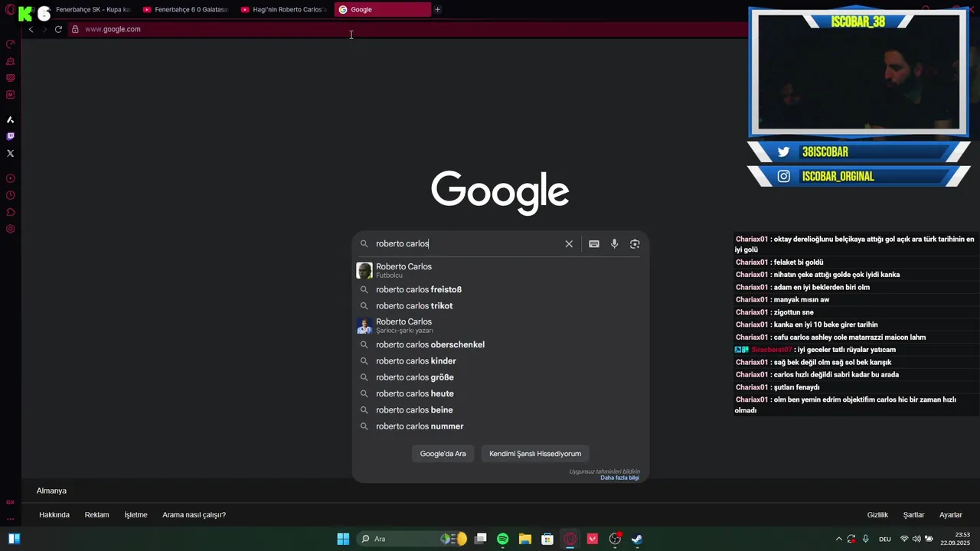Click the lock icon in the address bar

tap(75, 29)
